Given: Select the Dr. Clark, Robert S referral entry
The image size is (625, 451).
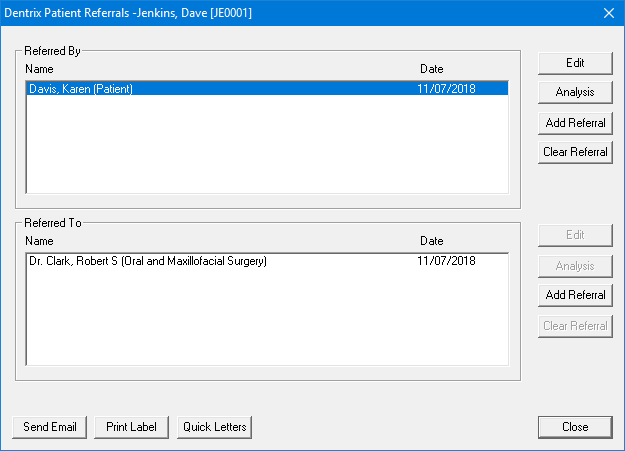Looking at the screenshot, I should point(148,261).
